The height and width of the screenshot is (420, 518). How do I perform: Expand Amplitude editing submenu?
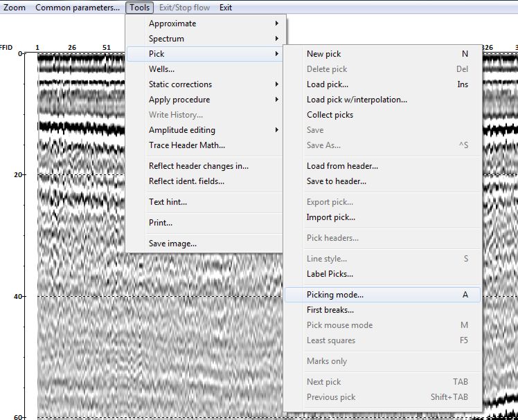click(204, 130)
